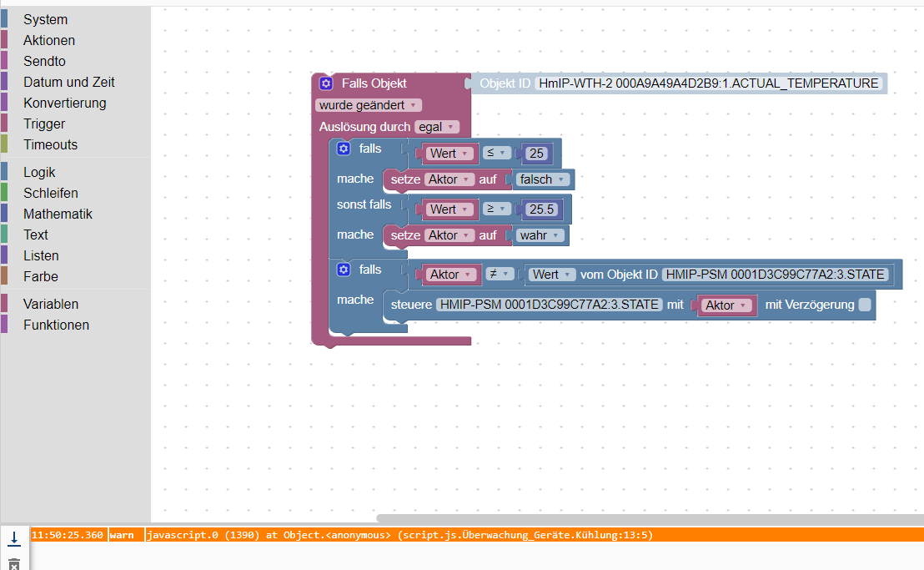Open Aktor dropdown in 'setze auf wahr'
Viewport: 924px width, 570px height.
coord(449,235)
